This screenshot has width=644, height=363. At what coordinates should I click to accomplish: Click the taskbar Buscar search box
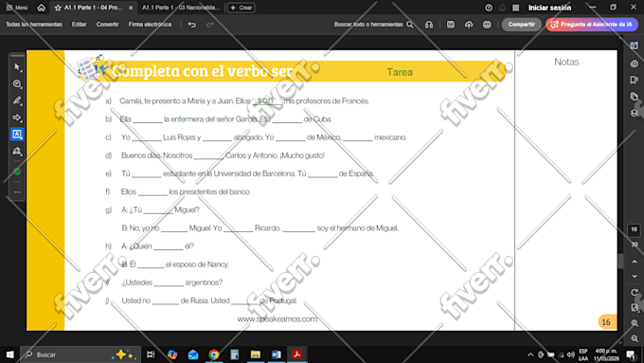click(80, 354)
